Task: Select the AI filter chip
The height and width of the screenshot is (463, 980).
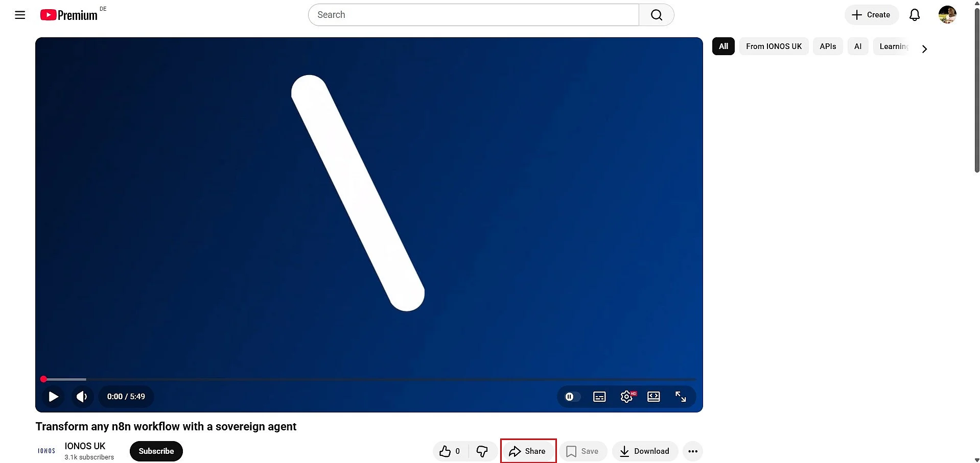Action: point(858,46)
